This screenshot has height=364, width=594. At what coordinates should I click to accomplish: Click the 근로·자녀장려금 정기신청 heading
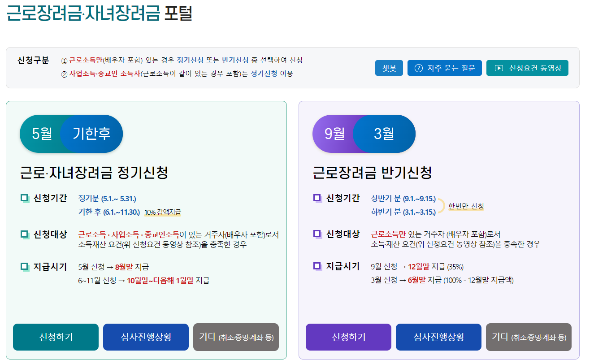[94, 173]
